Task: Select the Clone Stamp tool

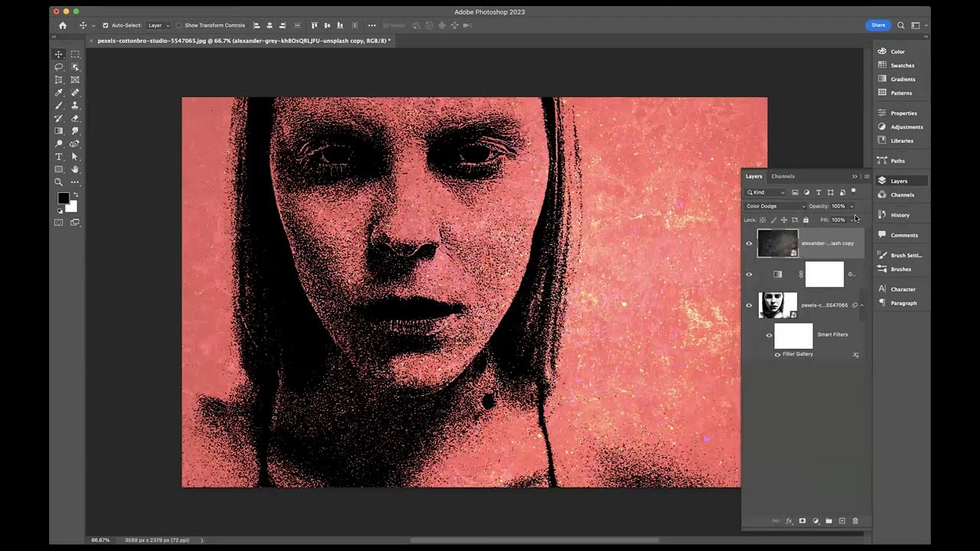Action: coord(75,106)
